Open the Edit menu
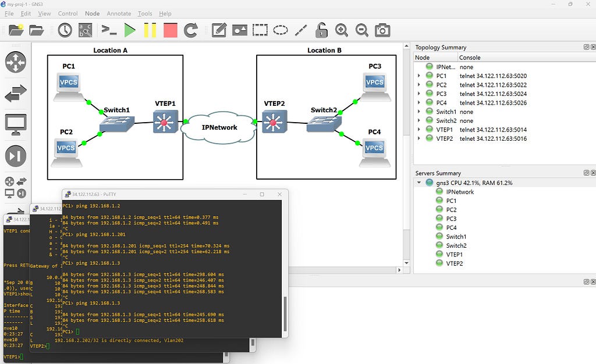This screenshot has width=596, height=364. click(x=26, y=13)
